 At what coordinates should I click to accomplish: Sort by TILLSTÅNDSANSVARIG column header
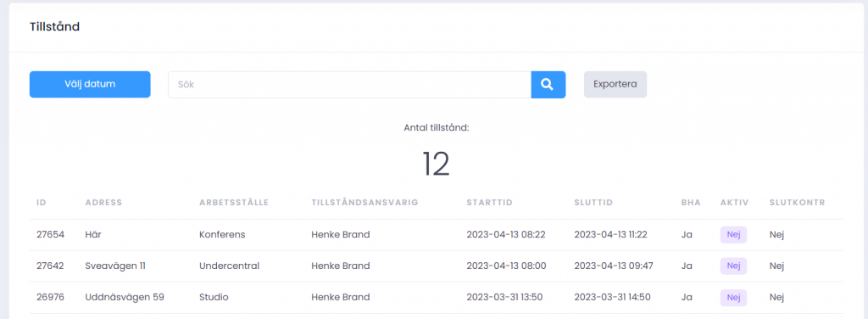tap(364, 203)
